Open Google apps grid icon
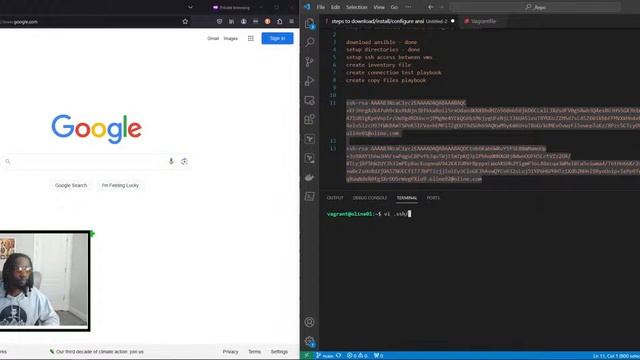This screenshot has height=360, width=640. pos(251,38)
